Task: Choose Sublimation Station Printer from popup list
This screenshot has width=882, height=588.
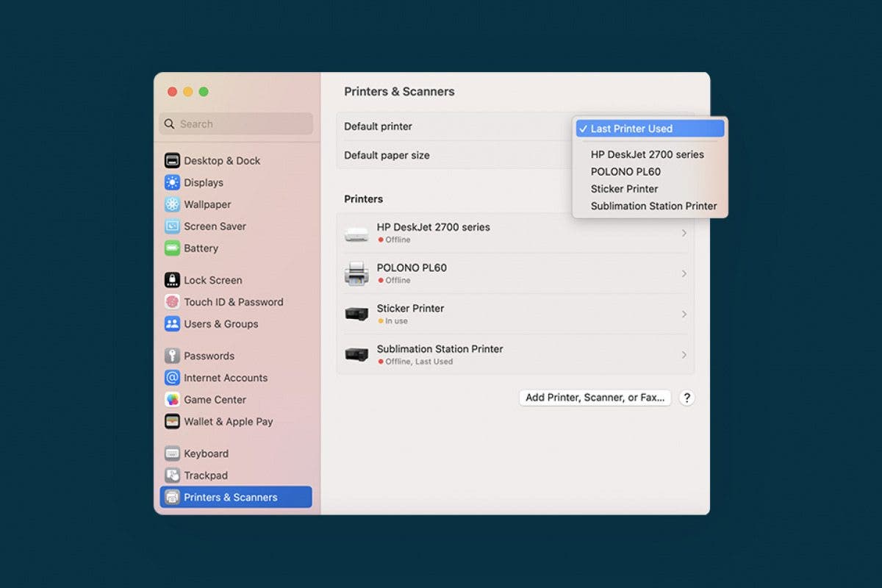Action: (653, 207)
